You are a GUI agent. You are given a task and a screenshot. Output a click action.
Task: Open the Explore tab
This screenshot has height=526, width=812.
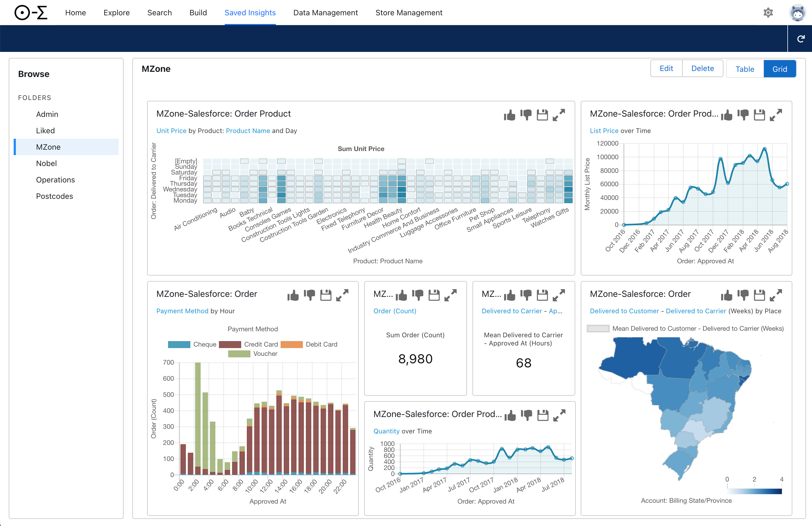click(x=116, y=13)
